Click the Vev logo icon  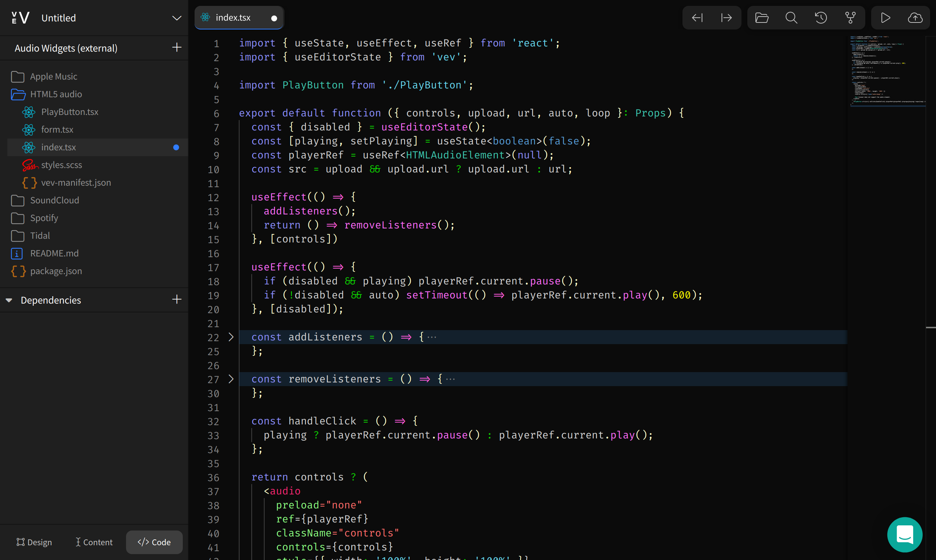pos(20,18)
